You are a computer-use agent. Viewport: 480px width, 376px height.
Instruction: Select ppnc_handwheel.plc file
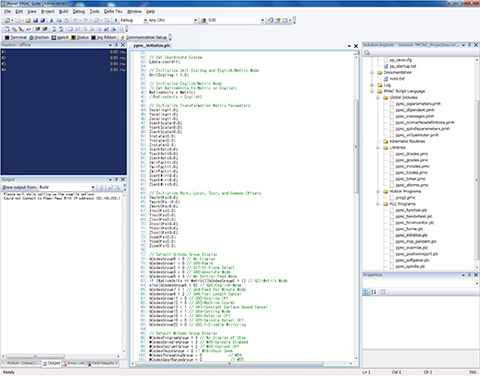(413, 216)
